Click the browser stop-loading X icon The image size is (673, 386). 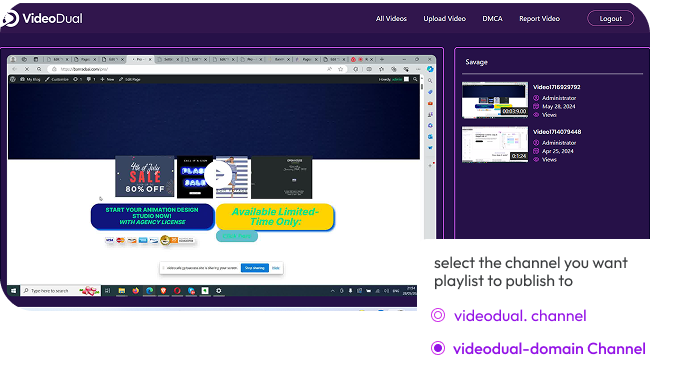tap(27, 69)
